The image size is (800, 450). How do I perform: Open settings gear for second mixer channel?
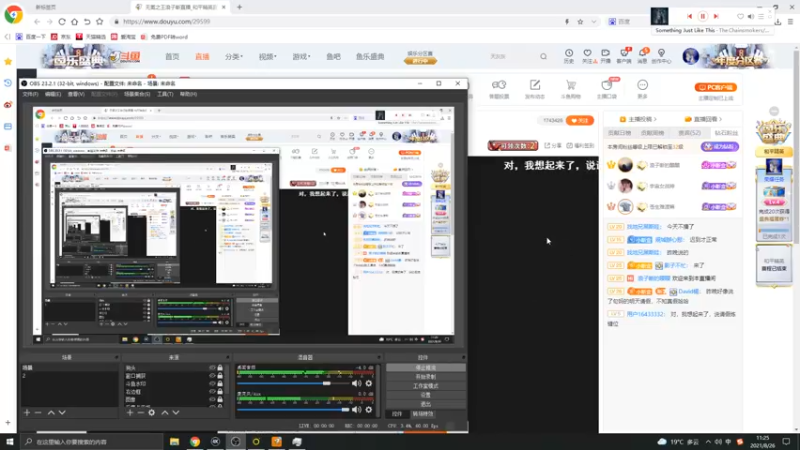click(368, 409)
